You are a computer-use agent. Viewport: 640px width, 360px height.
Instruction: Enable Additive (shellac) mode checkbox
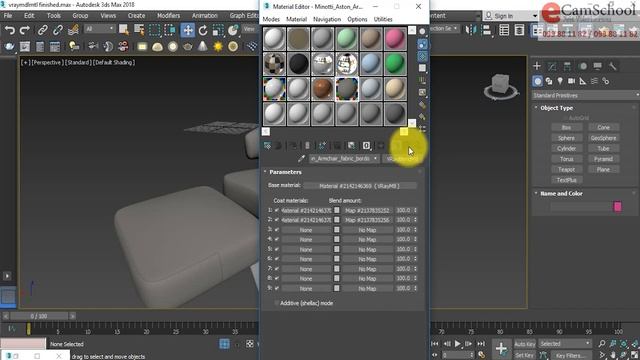pyautogui.click(x=276, y=303)
